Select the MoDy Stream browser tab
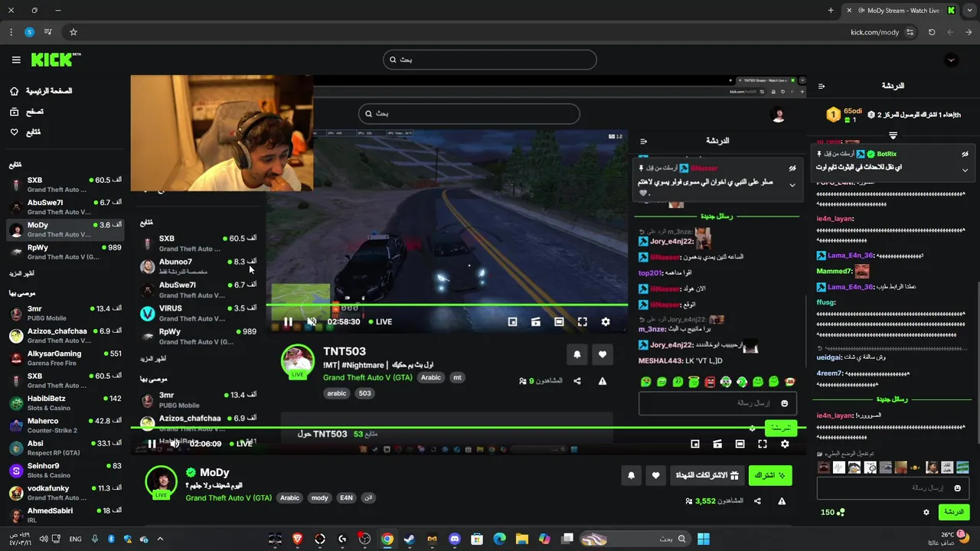 [900, 11]
